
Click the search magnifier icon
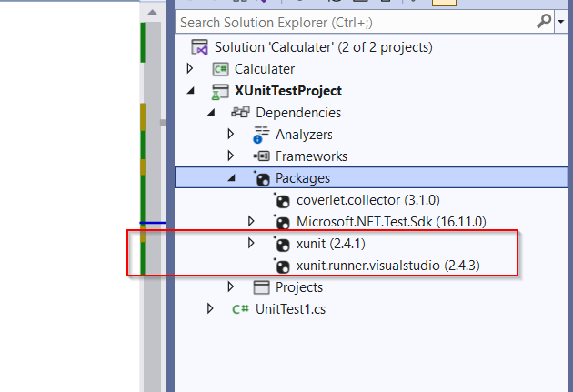pyautogui.click(x=544, y=22)
